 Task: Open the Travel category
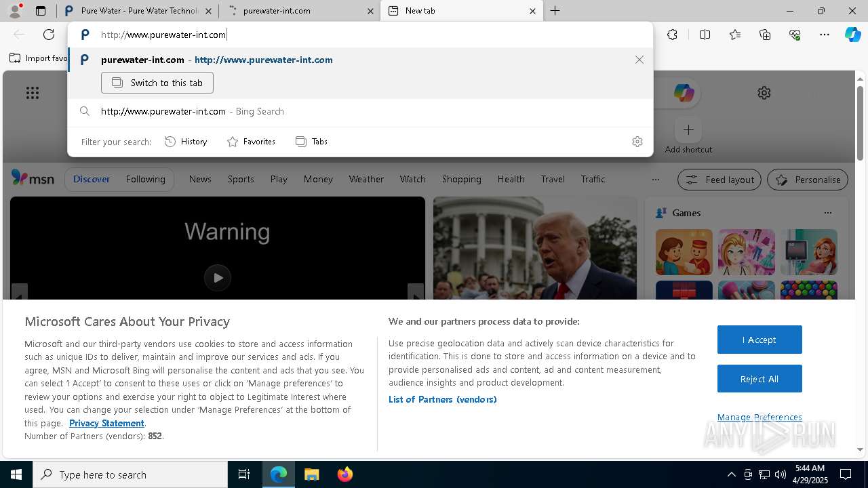[553, 179]
